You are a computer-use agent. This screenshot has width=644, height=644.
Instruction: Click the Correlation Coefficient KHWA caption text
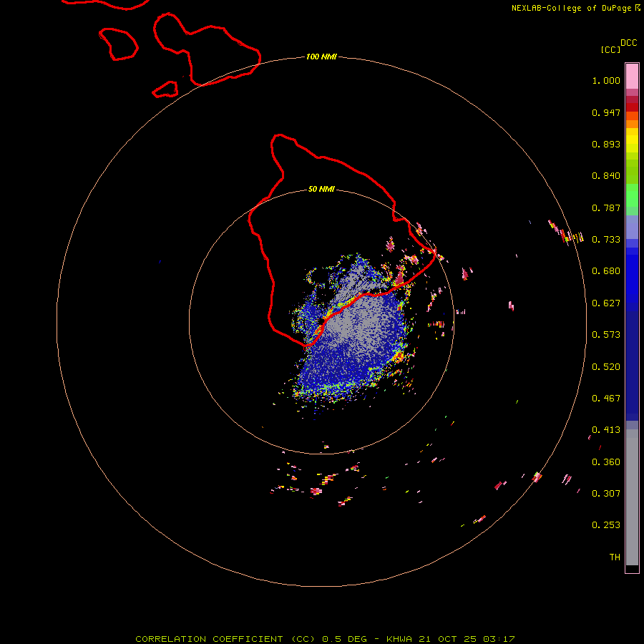(x=325, y=639)
